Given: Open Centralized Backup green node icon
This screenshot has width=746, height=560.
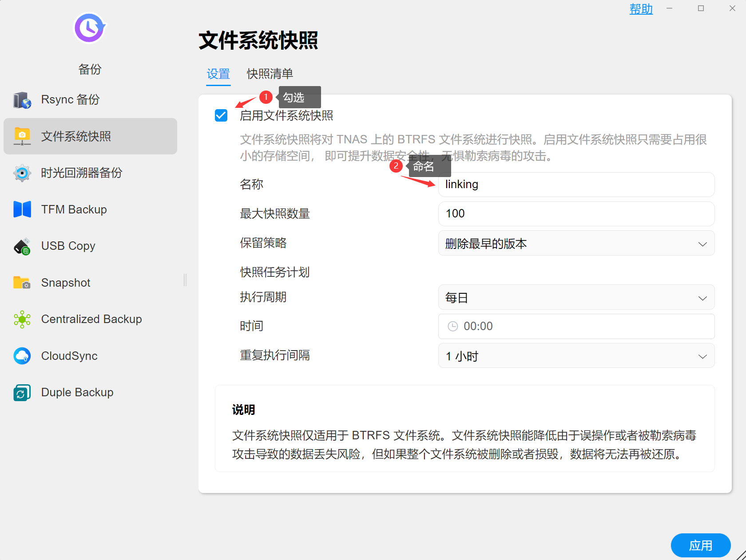Looking at the screenshot, I should [22, 319].
